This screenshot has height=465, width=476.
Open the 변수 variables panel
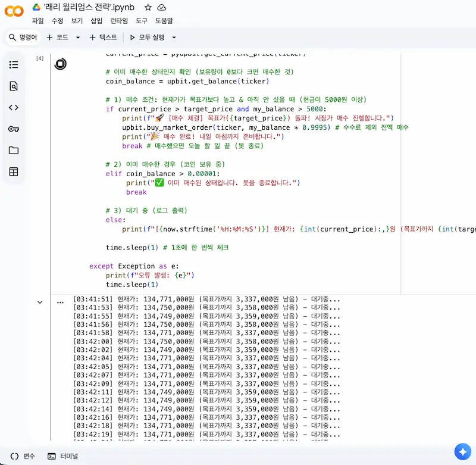click(x=23, y=456)
